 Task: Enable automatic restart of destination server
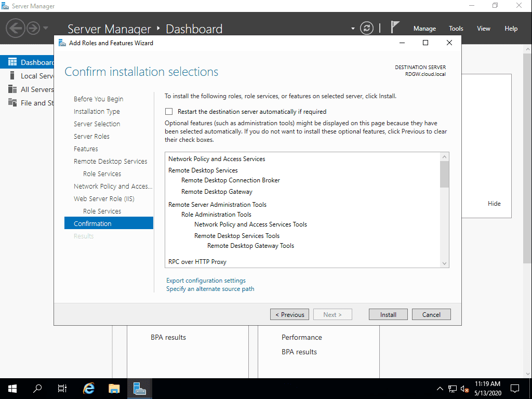point(168,111)
